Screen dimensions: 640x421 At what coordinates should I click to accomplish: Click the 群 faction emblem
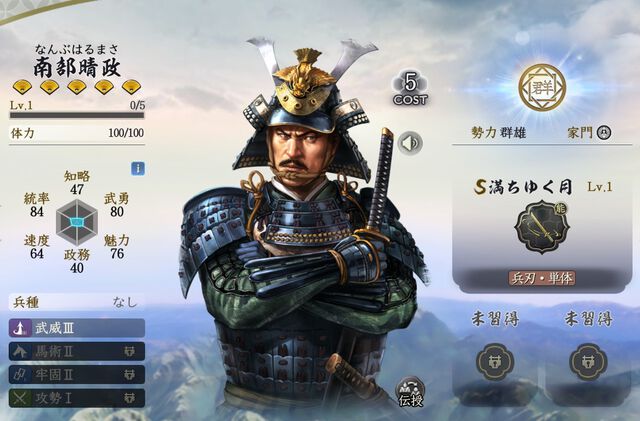[x=542, y=87]
